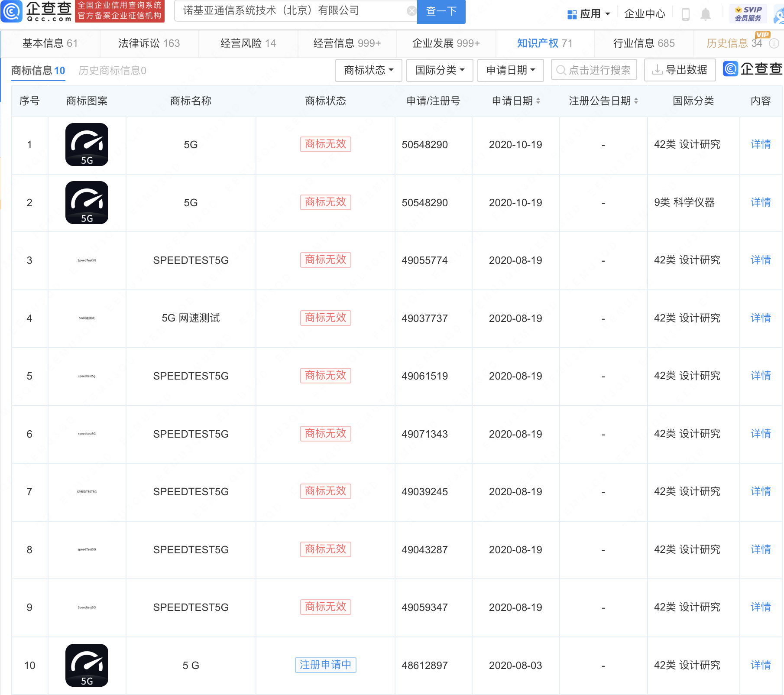
Task: Switch to the 企业发展 tab
Action: click(446, 43)
